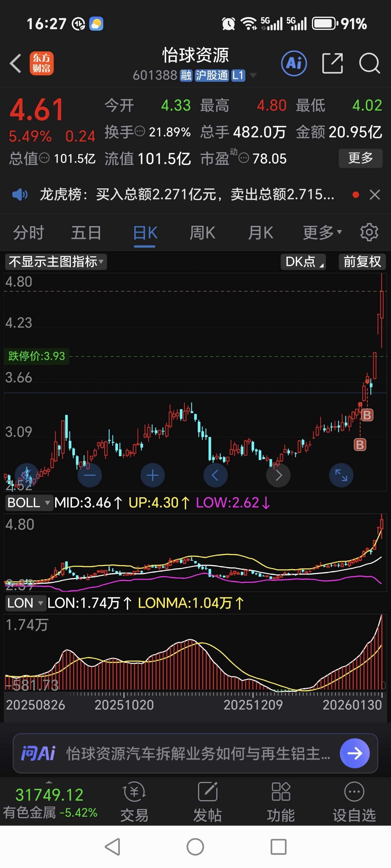The height and width of the screenshot is (868, 391).
Task: Tap the current price 4.61
Action: pyautogui.click(x=37, y=109)
